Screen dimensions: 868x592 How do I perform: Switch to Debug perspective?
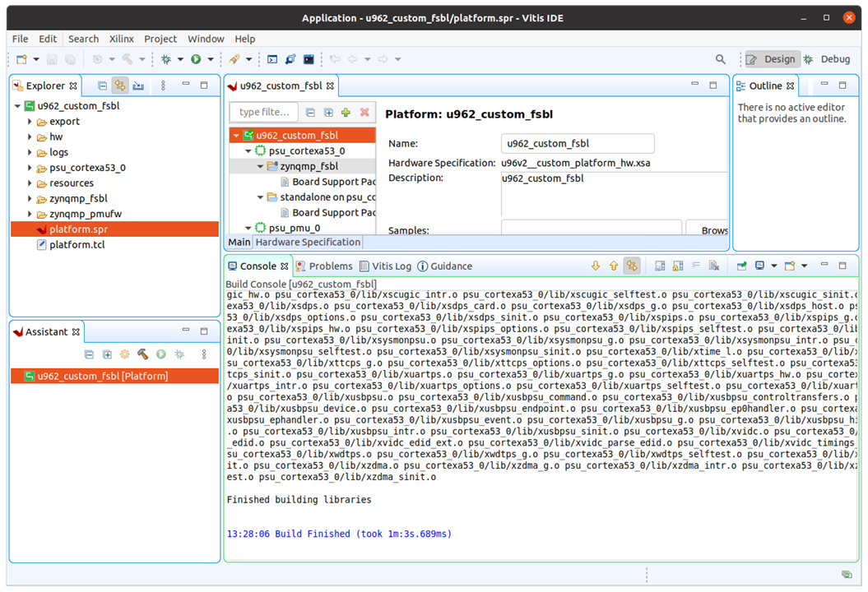pos(827,59)
